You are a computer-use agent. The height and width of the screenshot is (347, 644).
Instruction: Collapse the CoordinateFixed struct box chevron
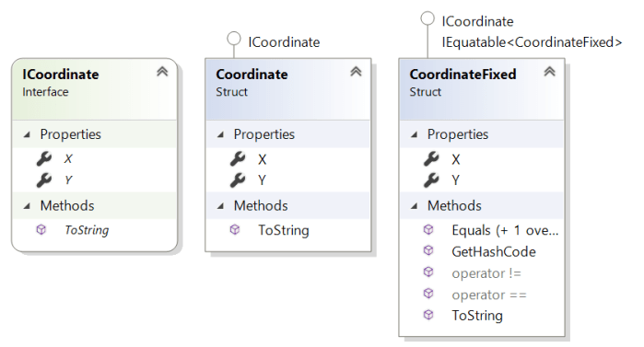[x=549, y=72]
